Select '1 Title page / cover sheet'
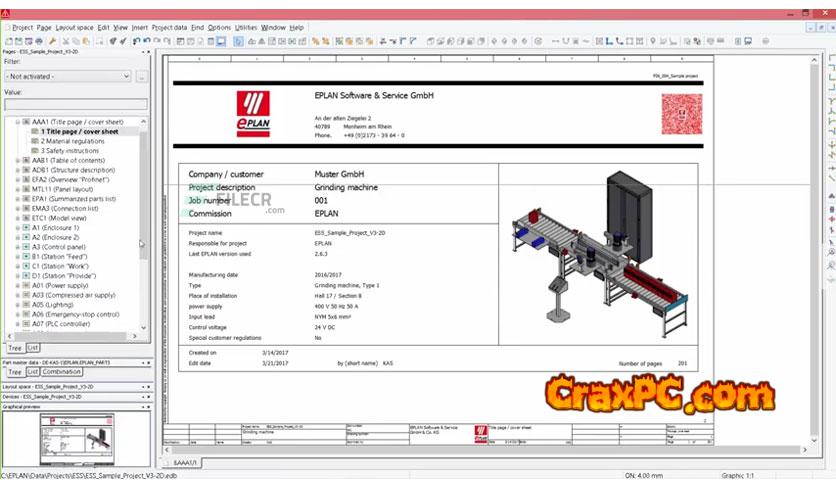The width and height of the screenshot is (836, 484). [x=79, y=132]
